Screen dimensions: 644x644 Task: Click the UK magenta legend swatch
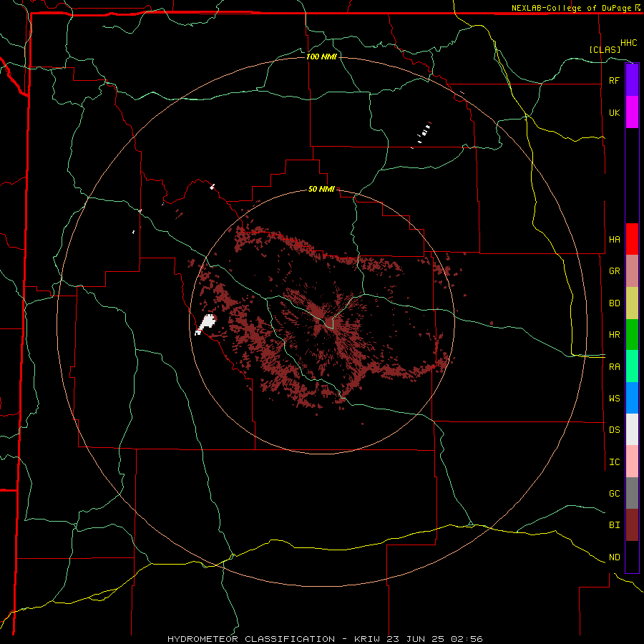point(632,112)
